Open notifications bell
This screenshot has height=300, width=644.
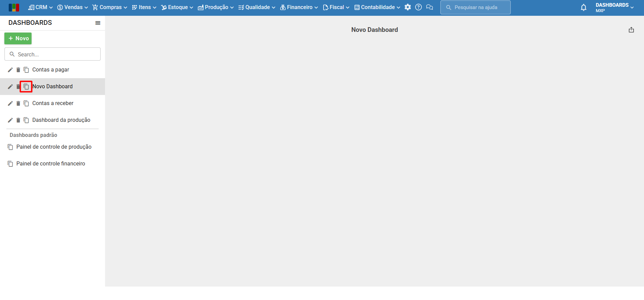[x=584, y=7]
